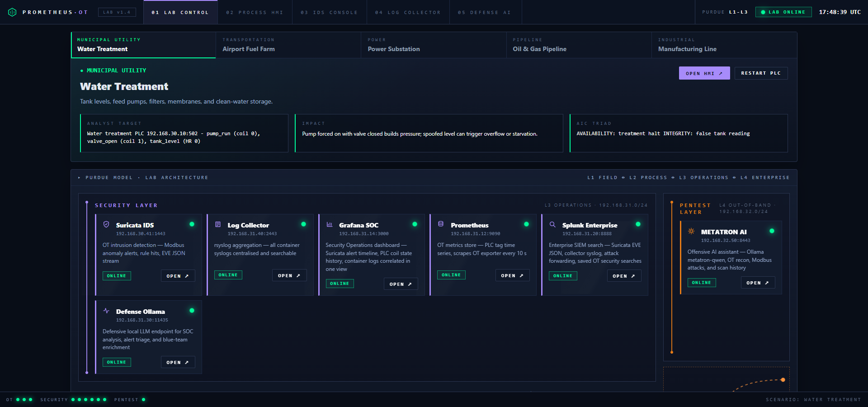Click the Splunk Enterprise green status dot

coord(638,224)
